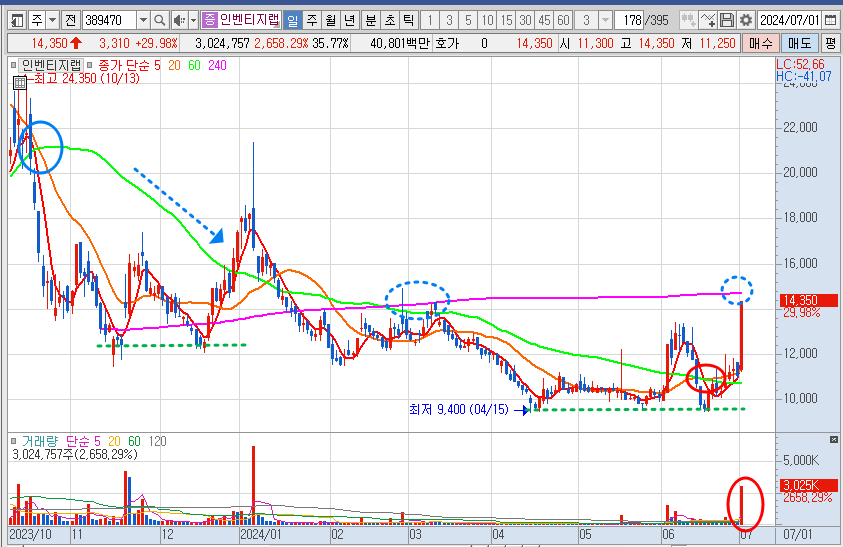Focus the stock code field 389470

110,20
